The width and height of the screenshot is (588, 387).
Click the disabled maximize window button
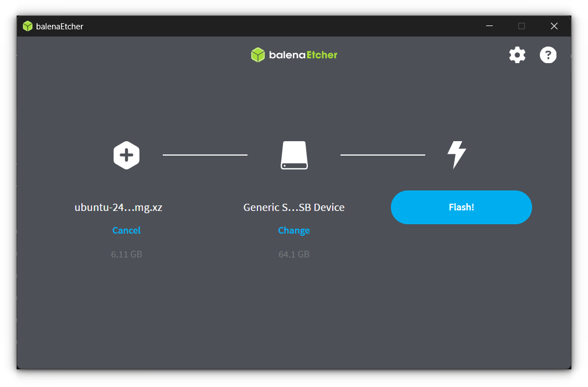pyautogui.click(x=522, y=26)
